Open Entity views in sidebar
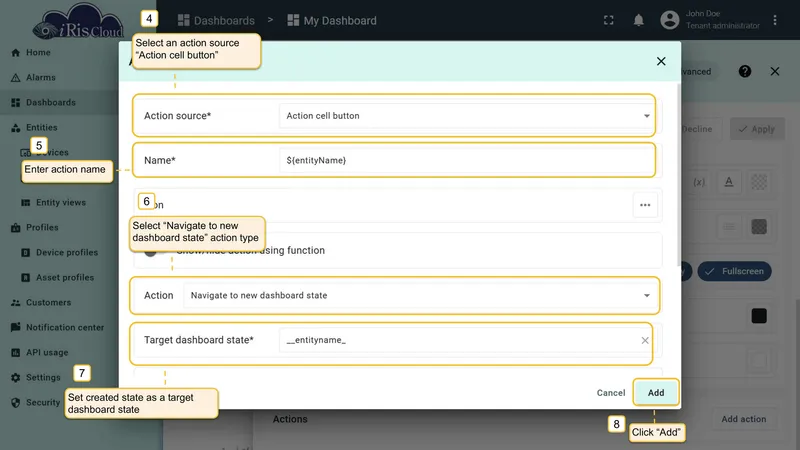This screenshot has width=800, height=450. coord(61,203)
